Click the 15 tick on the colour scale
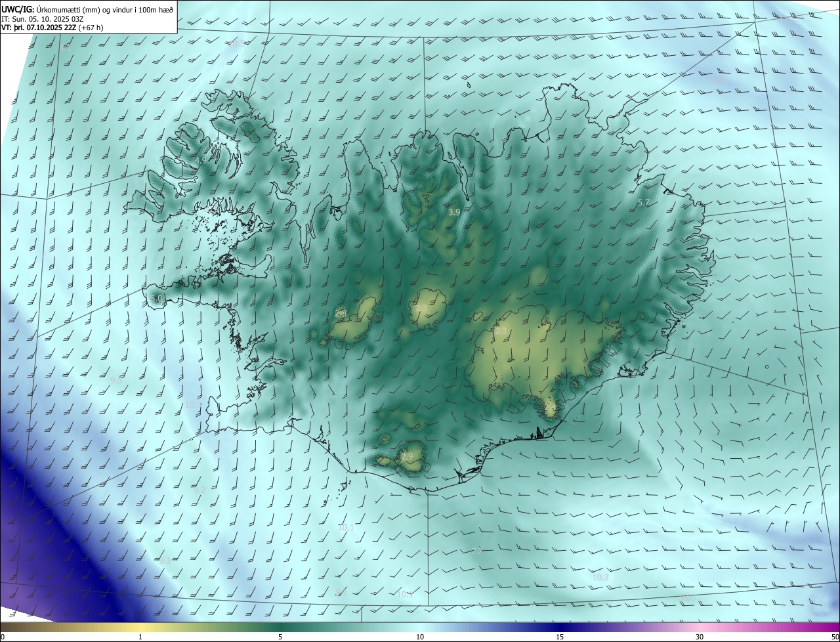 click(x=560, y=637)
